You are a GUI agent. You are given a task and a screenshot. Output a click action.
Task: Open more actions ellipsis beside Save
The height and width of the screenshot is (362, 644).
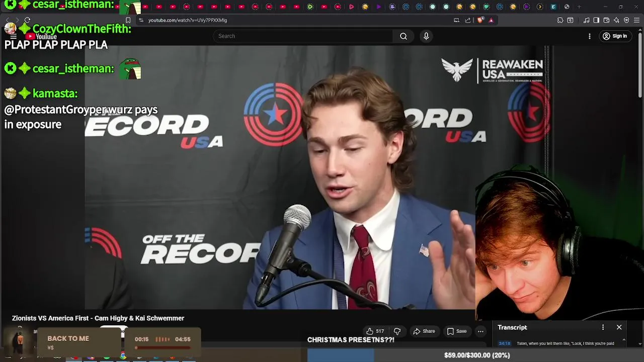(x=480, y=331)
